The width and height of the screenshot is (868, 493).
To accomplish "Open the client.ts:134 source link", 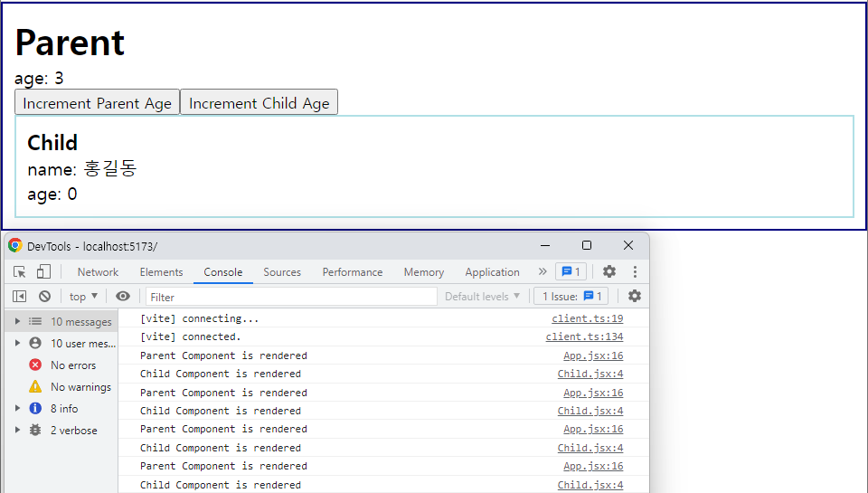I will [x=585, y=337].
